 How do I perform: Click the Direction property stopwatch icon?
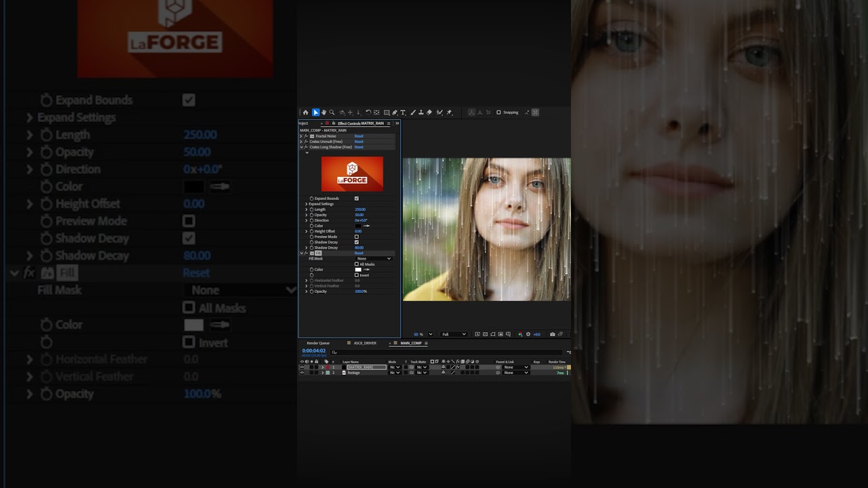pos(312,220)
